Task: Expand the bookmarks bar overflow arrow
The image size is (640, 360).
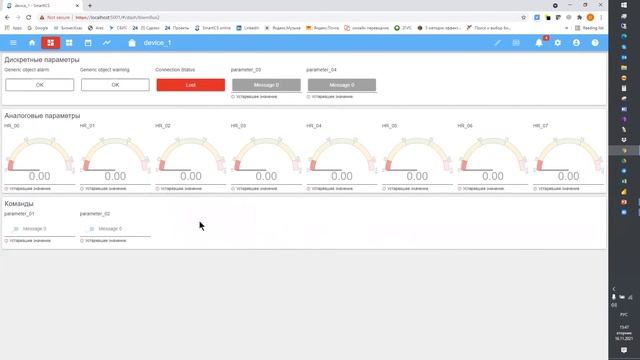Action: click(567, 28)
